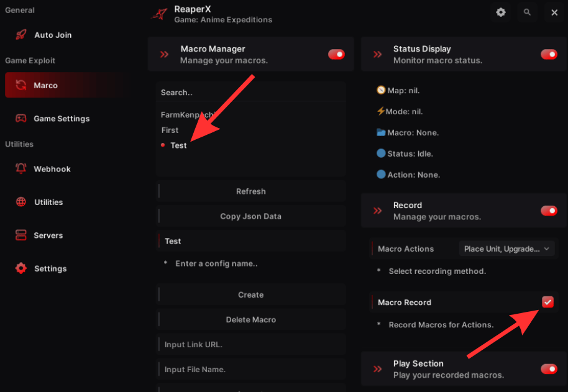The height and width of the screenshot is (392, 568).
Task: Click Copy Json Data button
Action: pyautogui.click(x=251, y=216)
